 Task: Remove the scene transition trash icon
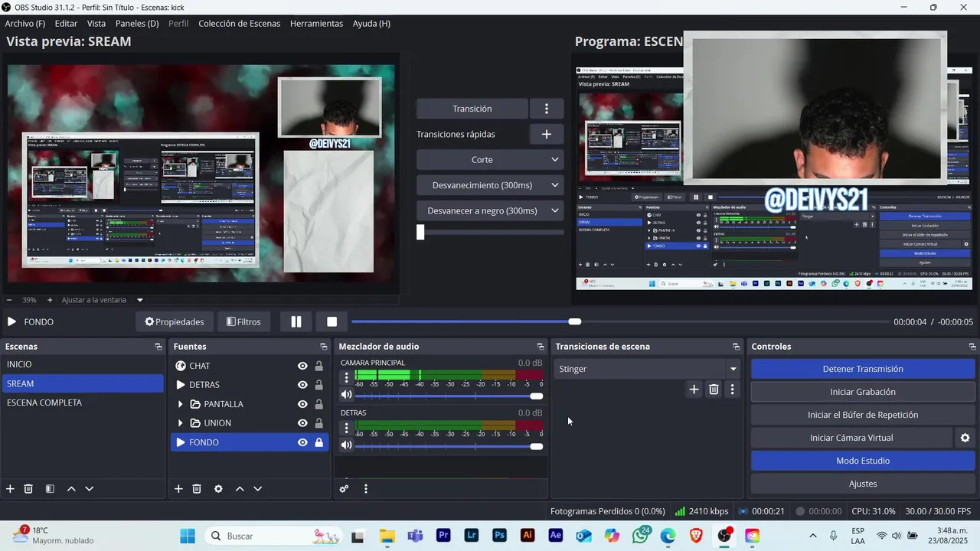(x=714, y=390)
